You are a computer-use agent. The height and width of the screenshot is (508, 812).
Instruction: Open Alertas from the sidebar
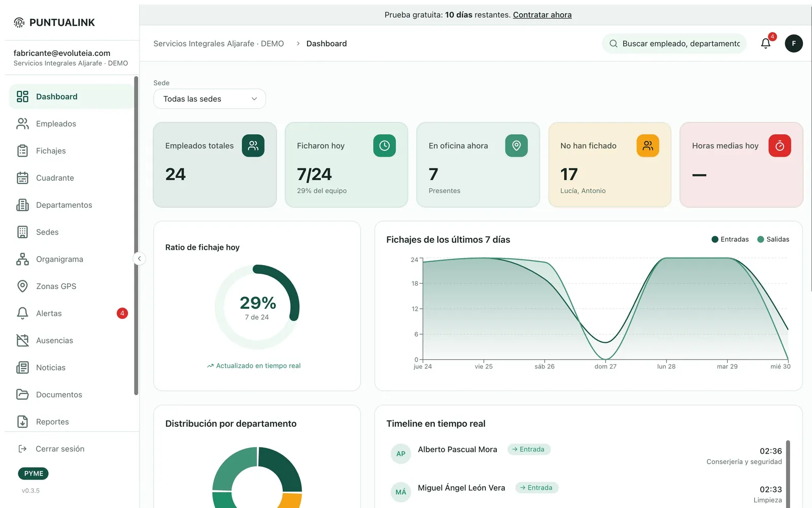[x=71, y=313]
